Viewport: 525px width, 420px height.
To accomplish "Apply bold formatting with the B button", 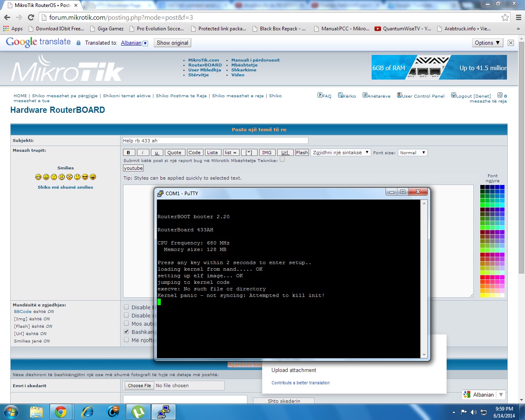I will (x=128, y=152).
